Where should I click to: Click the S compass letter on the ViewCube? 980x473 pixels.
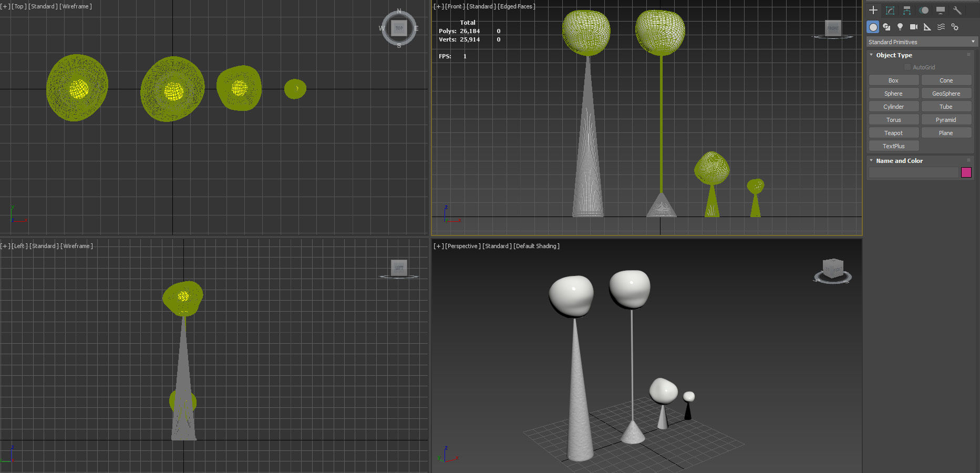coord(399,46)
